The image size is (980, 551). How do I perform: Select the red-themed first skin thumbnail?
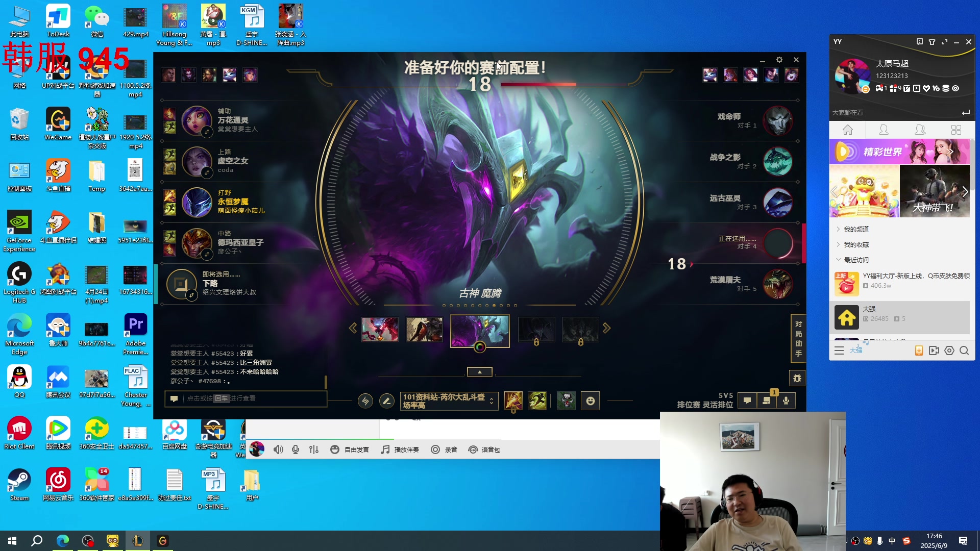(380, 330)
